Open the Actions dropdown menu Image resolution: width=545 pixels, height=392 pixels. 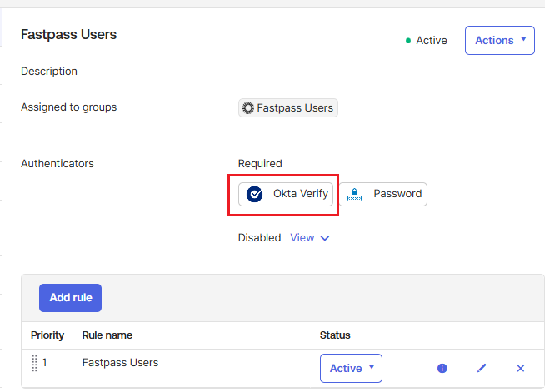click(x=499, y=40)
